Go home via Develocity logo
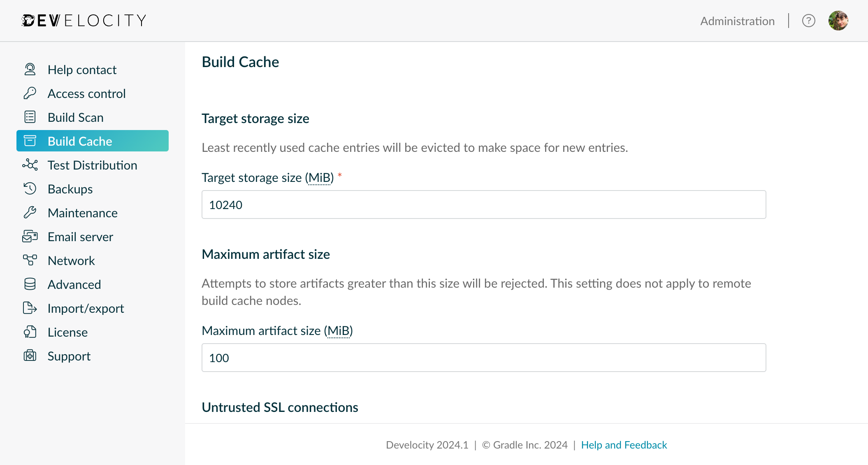The height and width of the screenshot is (465, 868). click(x=84, y=21)
